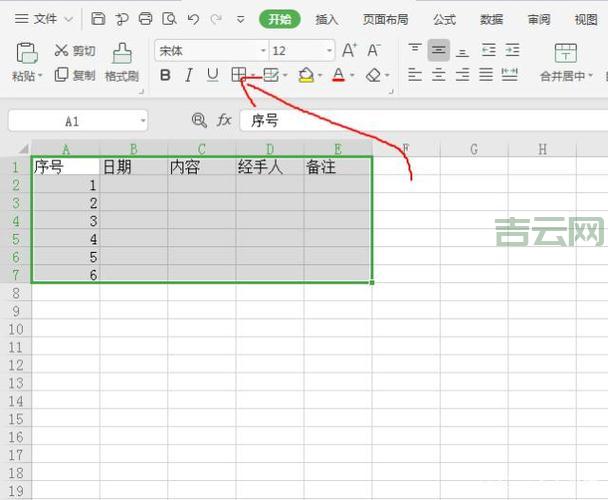
Task: Switch to the 审阅 tab
Action: (539, 19)
